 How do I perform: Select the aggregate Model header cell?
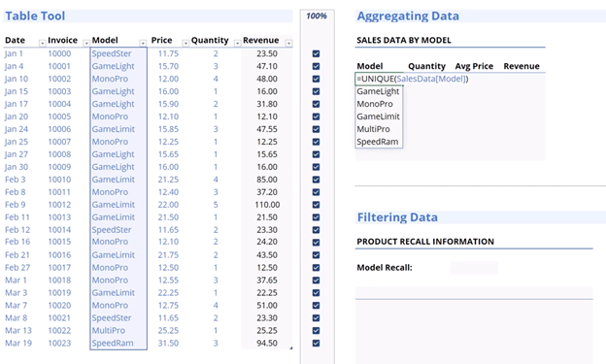tap(370, 66)
